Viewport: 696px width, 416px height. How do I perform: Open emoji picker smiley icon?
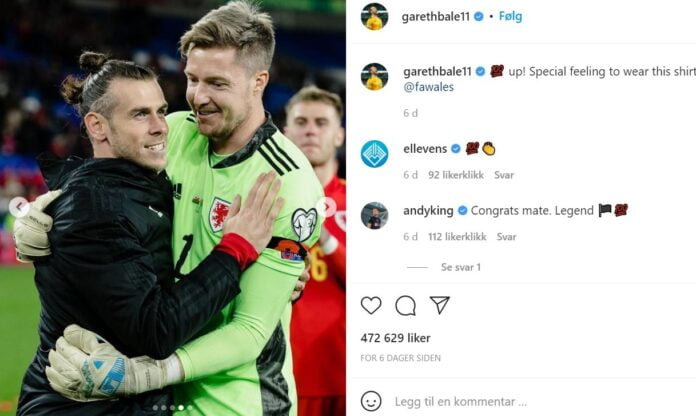[x=371, y=401]
